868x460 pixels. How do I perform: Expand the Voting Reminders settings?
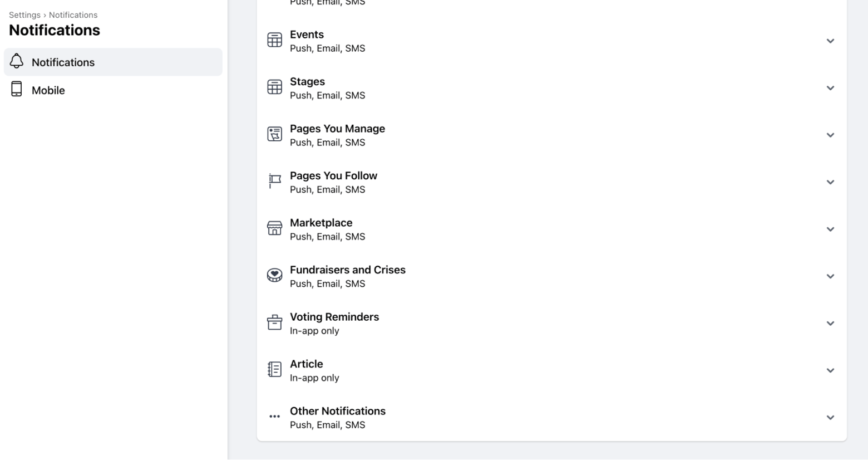(830, 323)
